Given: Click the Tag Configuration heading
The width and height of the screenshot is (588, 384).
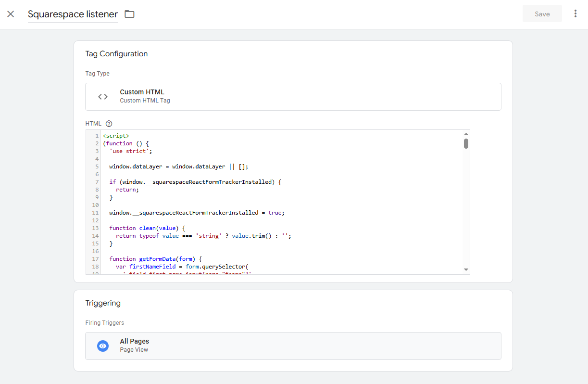Looking at the screenshot, I should pyautogui.click(x=116, y=54).
